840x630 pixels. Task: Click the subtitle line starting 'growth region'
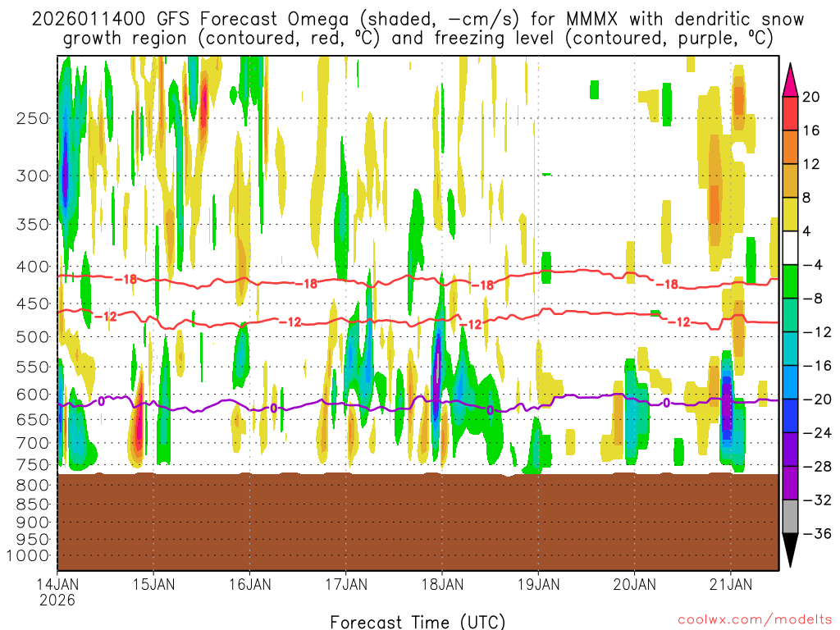418,39
